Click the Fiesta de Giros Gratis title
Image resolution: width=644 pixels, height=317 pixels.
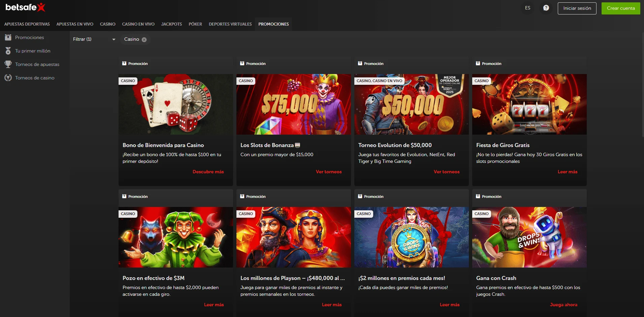[503, 145]
